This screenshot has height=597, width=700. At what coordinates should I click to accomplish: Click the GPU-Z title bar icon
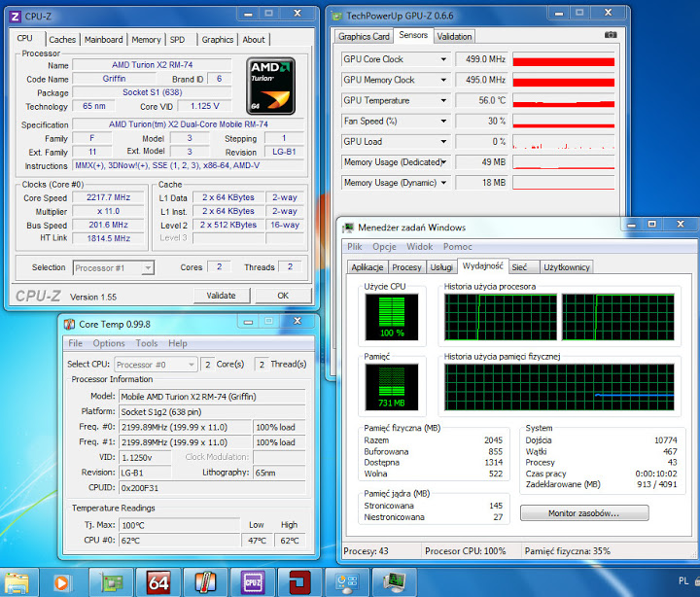click(x=336, y=17)
